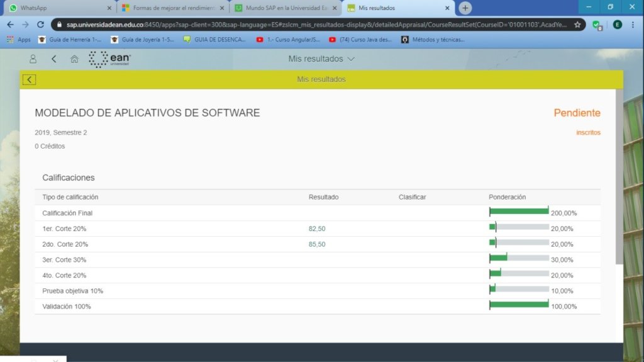Click the Ponderación column header
The image size is (644, 362).
pos(508,197)
